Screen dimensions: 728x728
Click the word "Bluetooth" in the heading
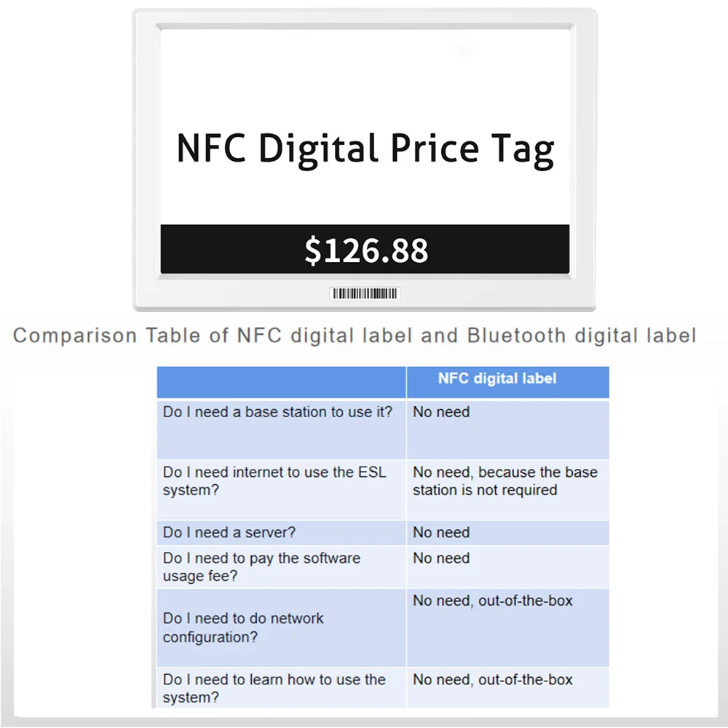coord(516,336)
